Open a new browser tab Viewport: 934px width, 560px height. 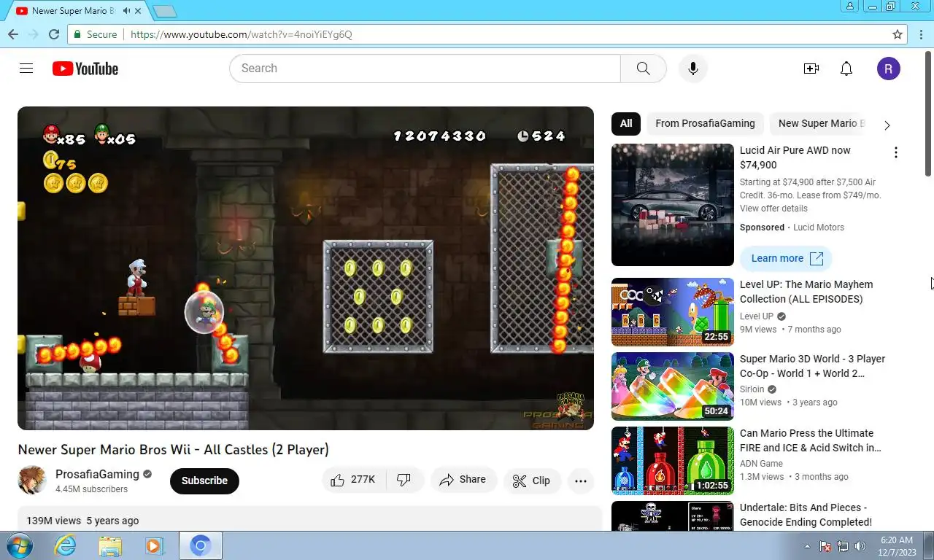click(165, 11)
